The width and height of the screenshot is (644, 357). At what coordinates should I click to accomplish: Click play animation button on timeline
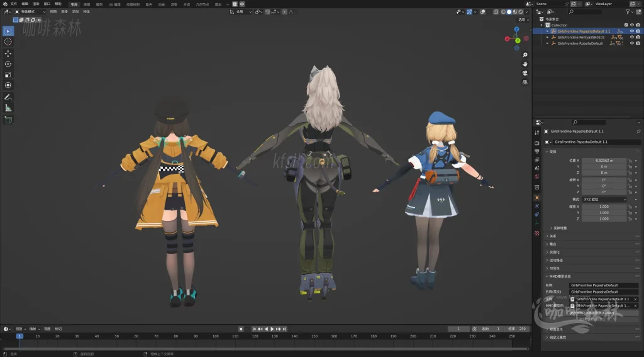[x=272, y=329]
